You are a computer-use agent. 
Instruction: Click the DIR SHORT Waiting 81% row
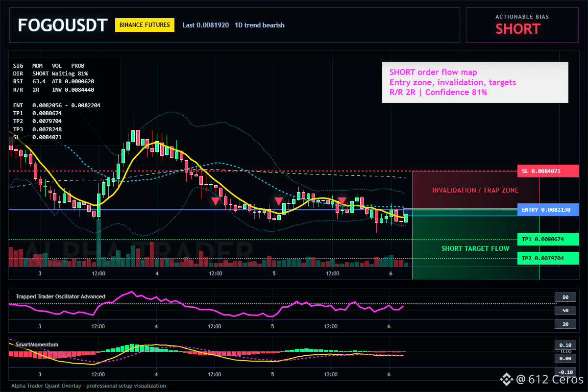tap(50, 73)
